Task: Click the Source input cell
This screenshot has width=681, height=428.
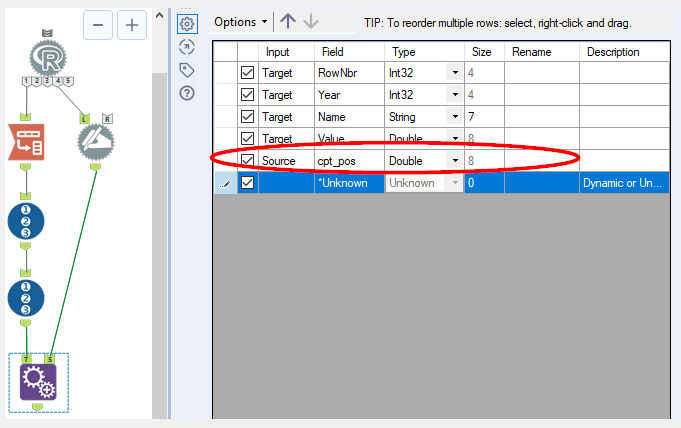Action: (x=286, y=160)
